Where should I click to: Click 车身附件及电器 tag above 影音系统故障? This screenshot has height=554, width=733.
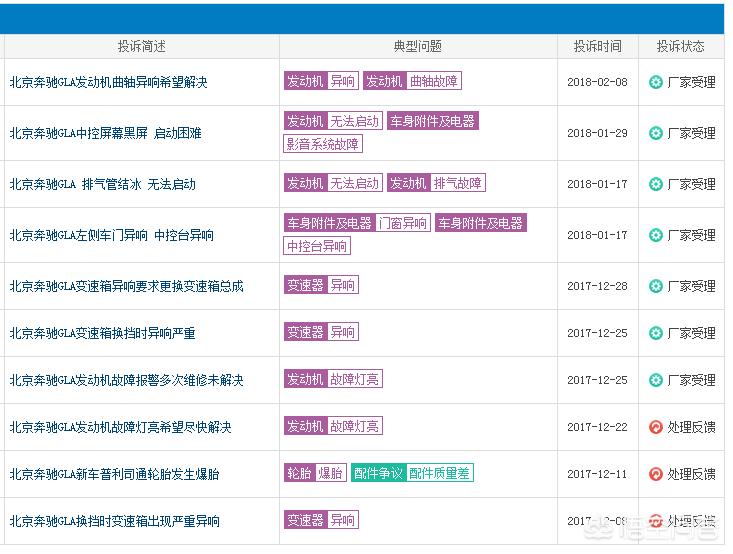[433, 121]
